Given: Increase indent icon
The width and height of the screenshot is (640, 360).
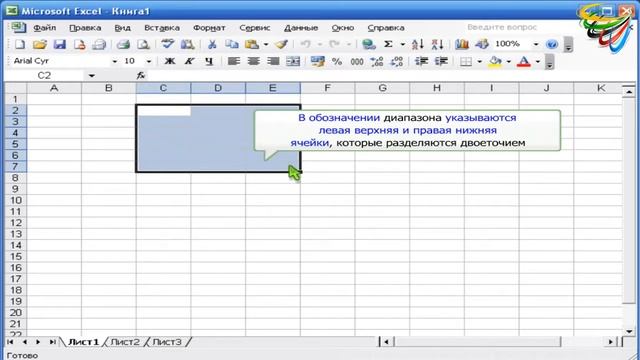Looking at the screenshot, I should [441, 62].
